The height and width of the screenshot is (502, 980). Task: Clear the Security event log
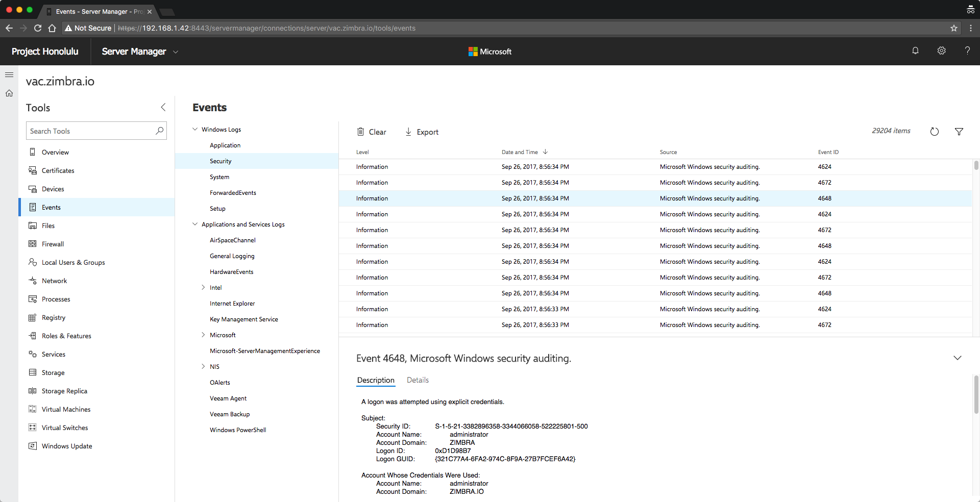coord(372,132)
